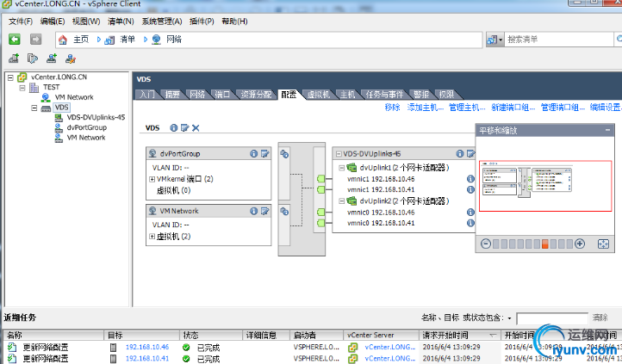Collapse dvUplink1 adapters list
Image resolution: width=622 pixels, height=364 pixels.
click(341, 168)
